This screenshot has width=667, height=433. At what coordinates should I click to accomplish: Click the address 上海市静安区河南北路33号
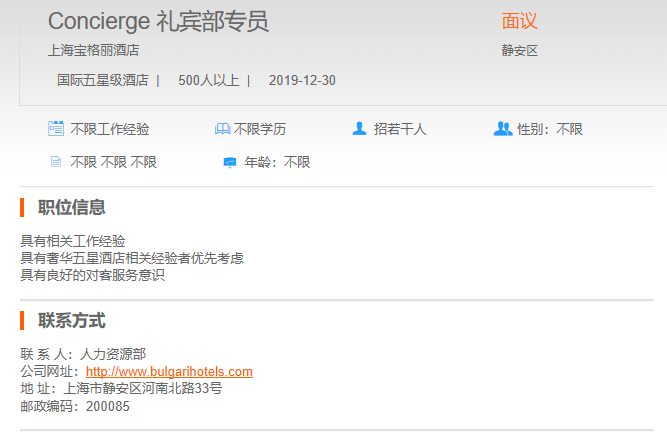pos(142,389)
